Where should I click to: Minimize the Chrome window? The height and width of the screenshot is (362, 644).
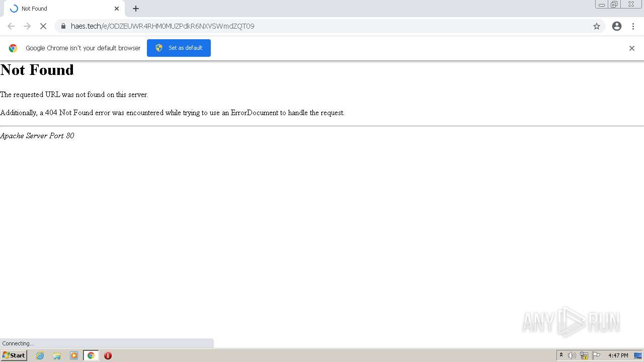point(602,5)
